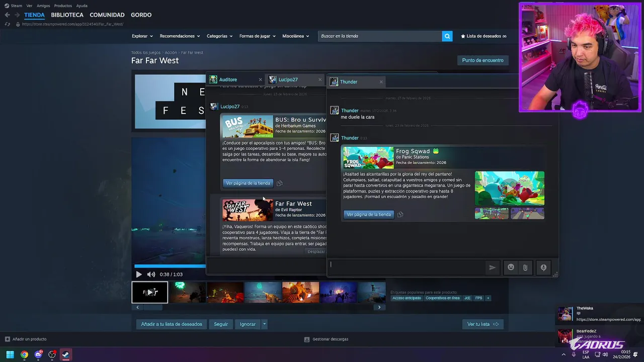Go to the BIBLIOTECA tab
This screenshot has height=362, width=644.
(67, 15)
